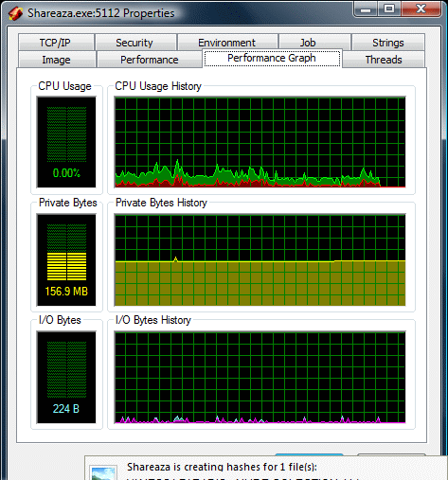Click the 'Private Bytes History' label
The image size is (448, 480).
click(x=161, y=203)
